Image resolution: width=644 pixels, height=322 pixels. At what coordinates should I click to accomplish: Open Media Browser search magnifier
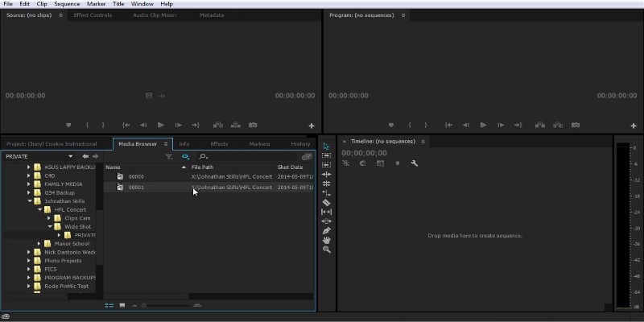pyautogui.click(x=204, y=156)
